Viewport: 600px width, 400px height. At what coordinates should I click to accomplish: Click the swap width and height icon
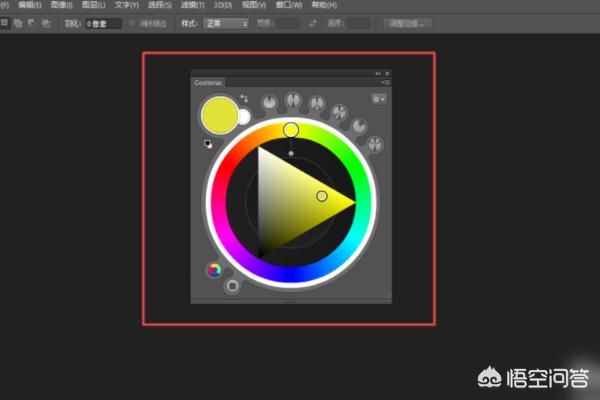313,23
